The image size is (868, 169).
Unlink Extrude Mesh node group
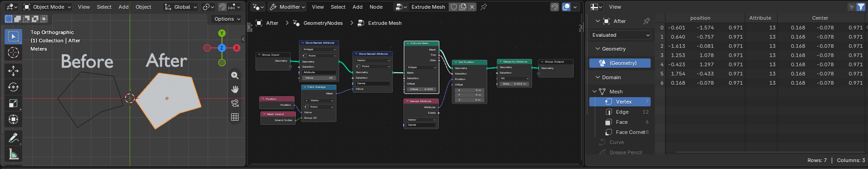pos(472,7)
